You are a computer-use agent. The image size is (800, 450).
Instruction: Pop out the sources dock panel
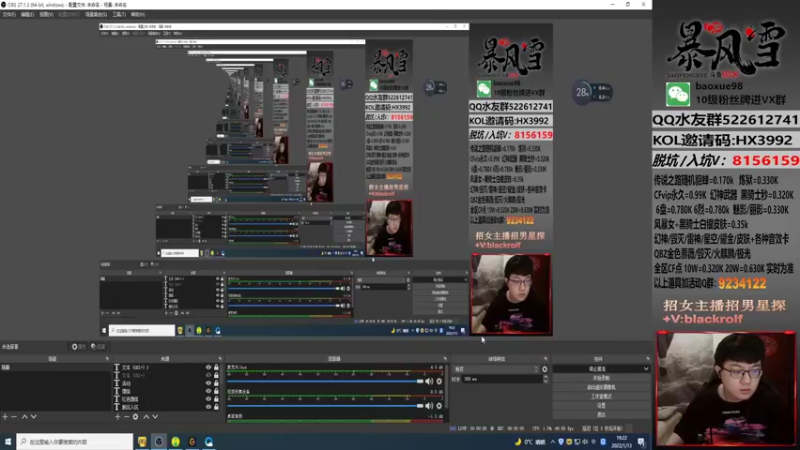pyautogui.click(x=220, y=359)
